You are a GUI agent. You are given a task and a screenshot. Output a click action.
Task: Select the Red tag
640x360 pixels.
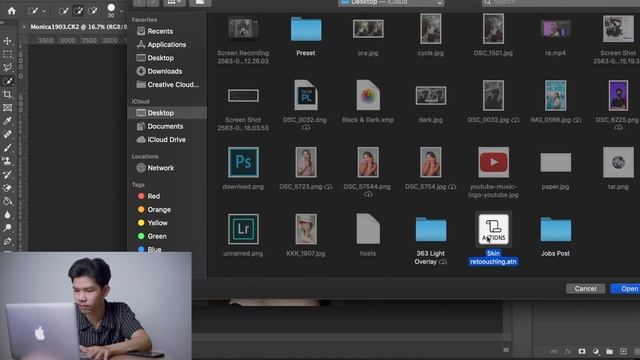coord(153,196)
